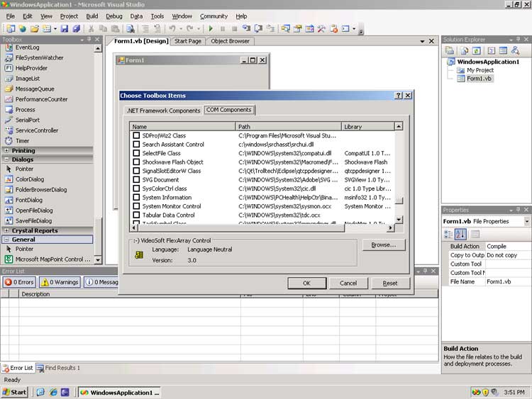Check Search Assistant Control checkbox

[x=136, y=144]
